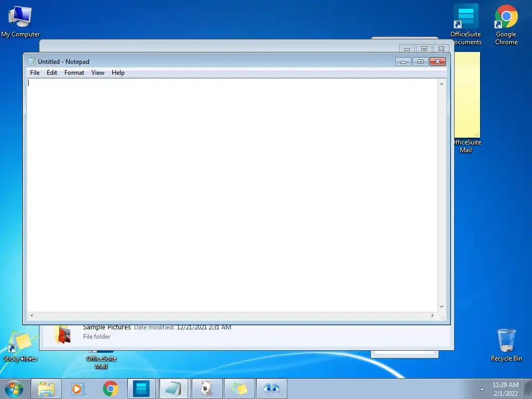
Task: Click the vertical scrollbar down arrow in Notepad
Action: [442, 307]
